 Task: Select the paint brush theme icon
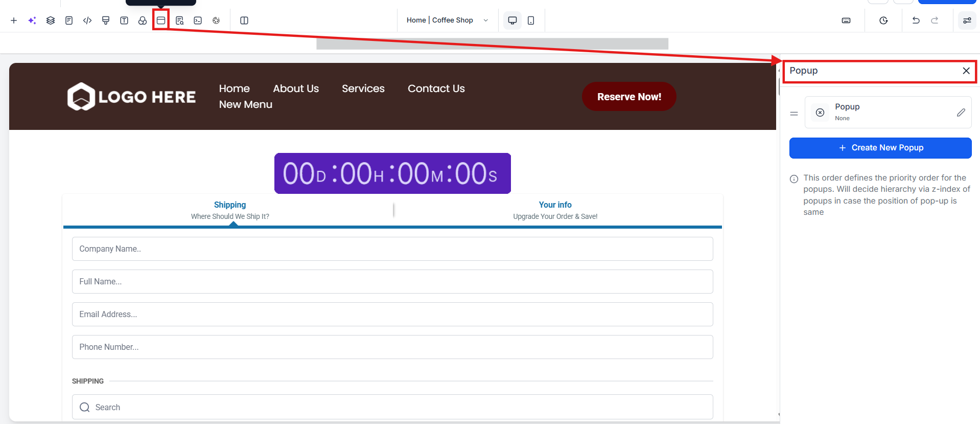click(106, 20)
